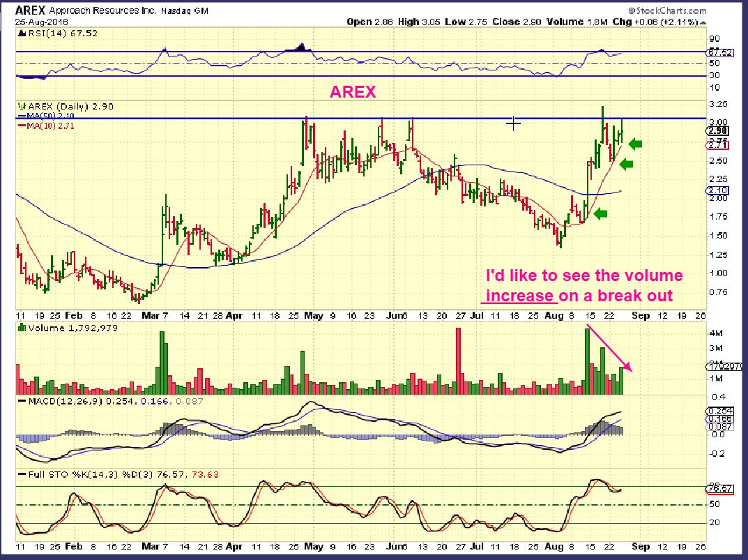
Task: Click the -0.2 MACD axis label
Action: (717, 453)
